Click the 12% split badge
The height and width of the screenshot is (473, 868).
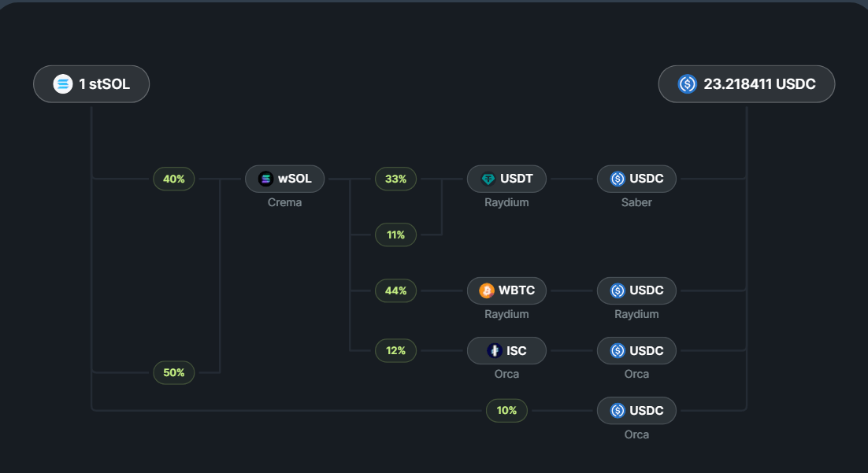(395, 350)
